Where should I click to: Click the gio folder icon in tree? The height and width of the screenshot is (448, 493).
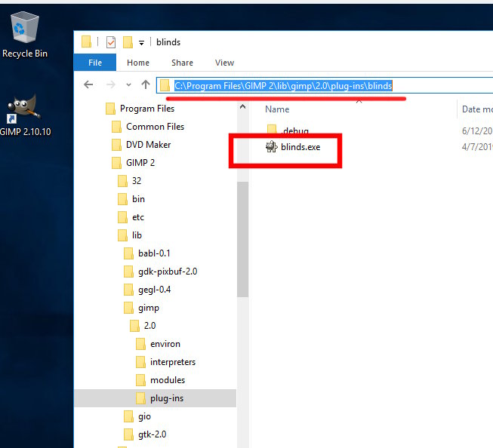[x=128, y=416]
